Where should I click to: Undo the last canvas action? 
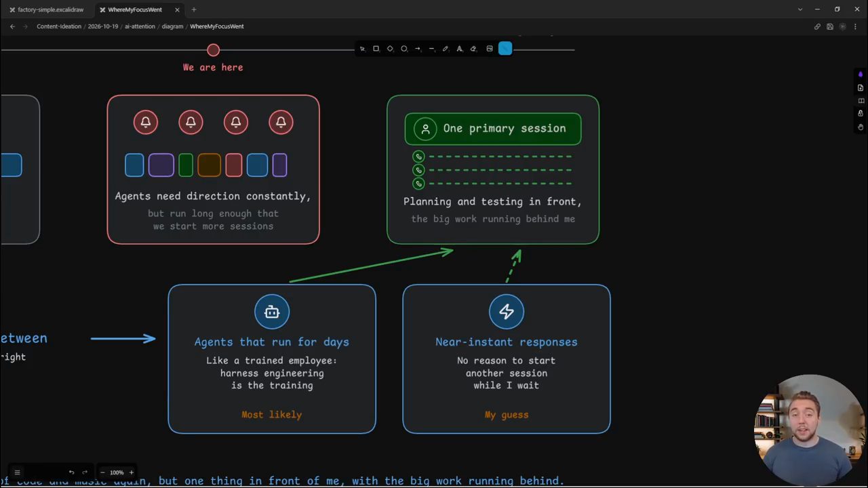pos(71,472)
